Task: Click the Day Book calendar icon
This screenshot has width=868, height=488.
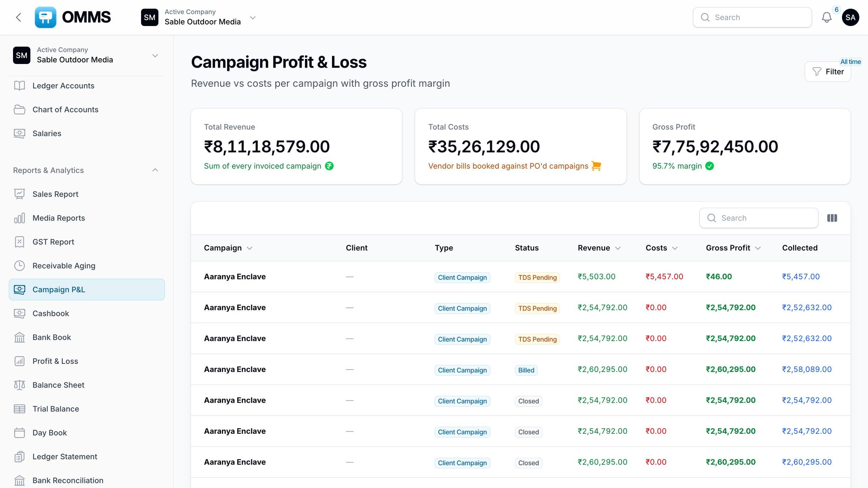Action: coord(20,433)
